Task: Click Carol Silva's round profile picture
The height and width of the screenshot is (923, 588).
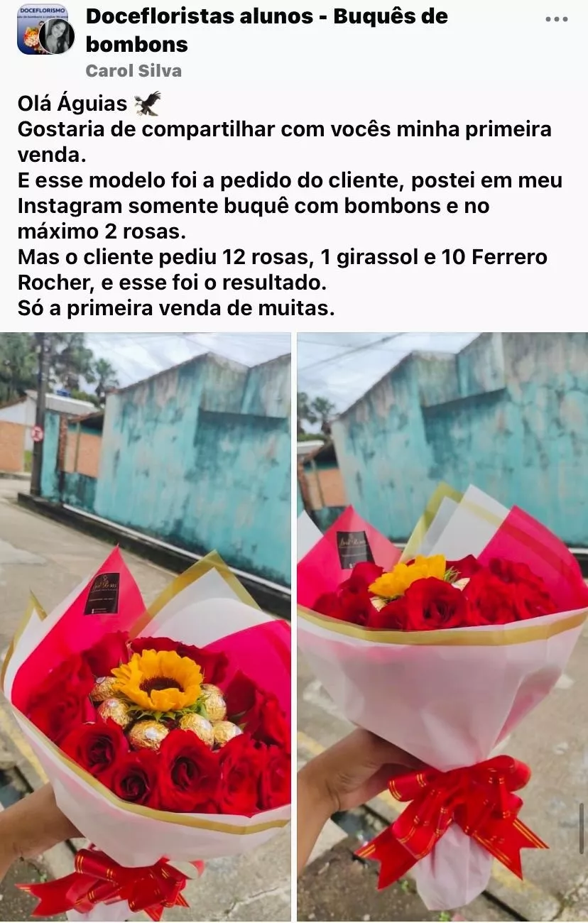Action: point(56,35)
